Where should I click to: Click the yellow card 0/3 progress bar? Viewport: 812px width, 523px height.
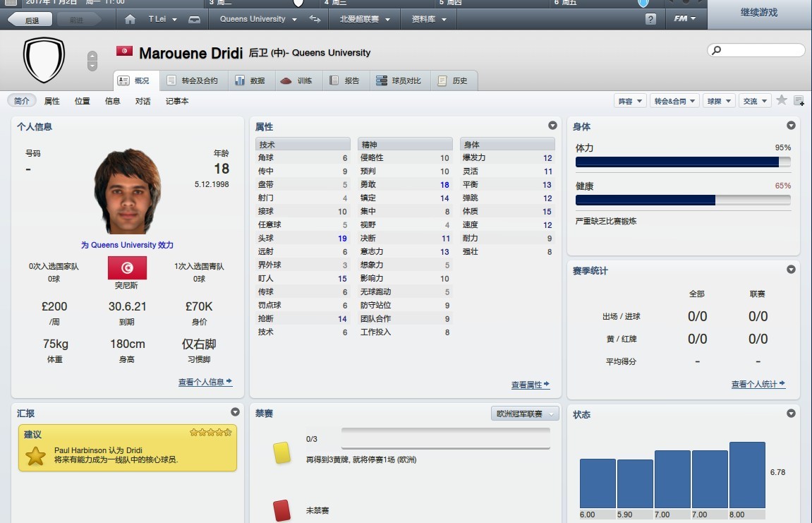[446, 438]
